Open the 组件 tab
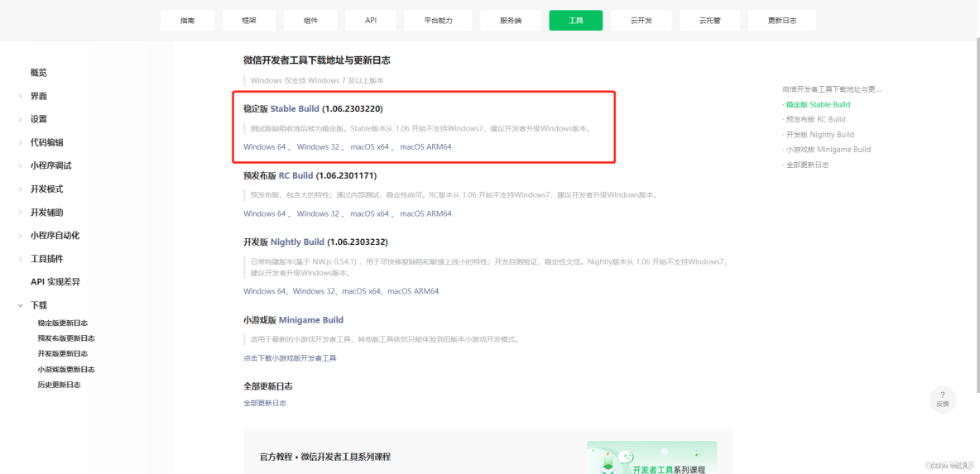The image size is (980, 474). pyautogui.click(x=310, y=21)
